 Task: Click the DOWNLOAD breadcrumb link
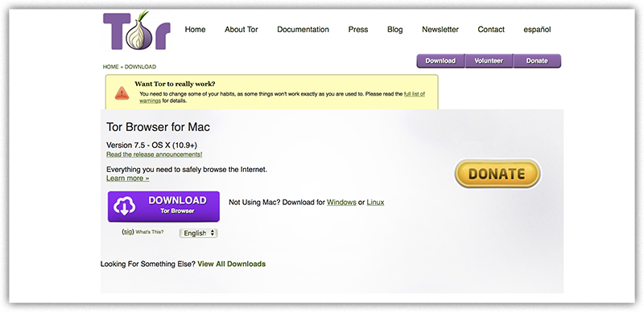coord(140,67)
